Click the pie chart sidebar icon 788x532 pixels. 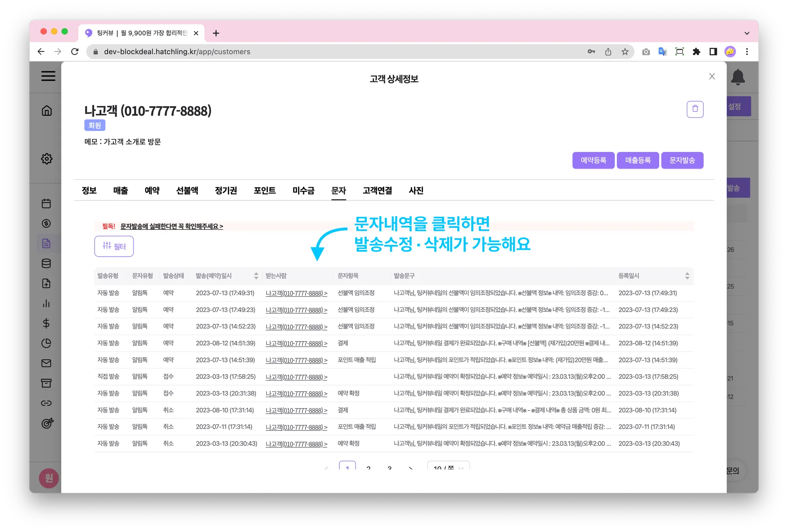pyautogui.click(x=46, y=343)
